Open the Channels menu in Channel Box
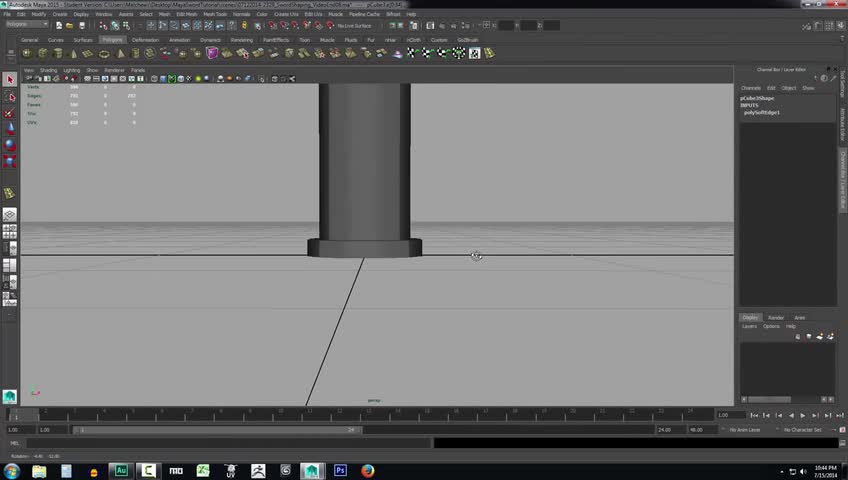The width and height of the screenshot is (848, 480). point(751,88)
